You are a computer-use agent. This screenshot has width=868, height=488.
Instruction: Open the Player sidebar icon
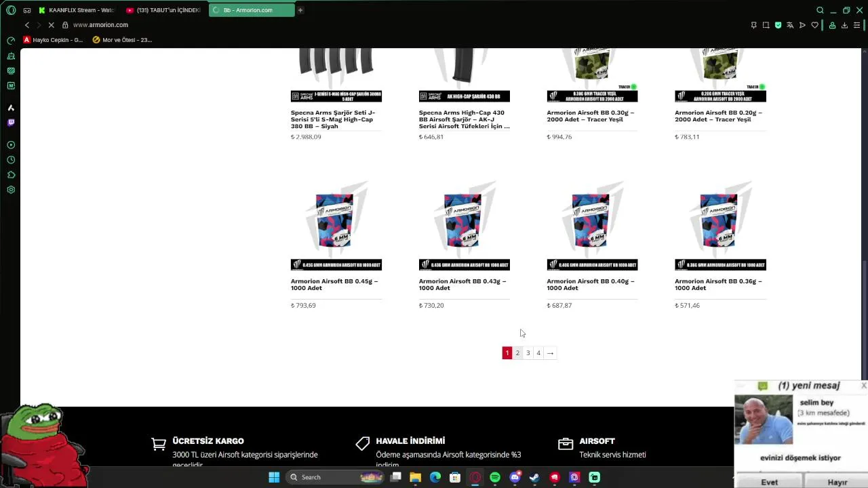pyautogui.click(x=11, y=145)
